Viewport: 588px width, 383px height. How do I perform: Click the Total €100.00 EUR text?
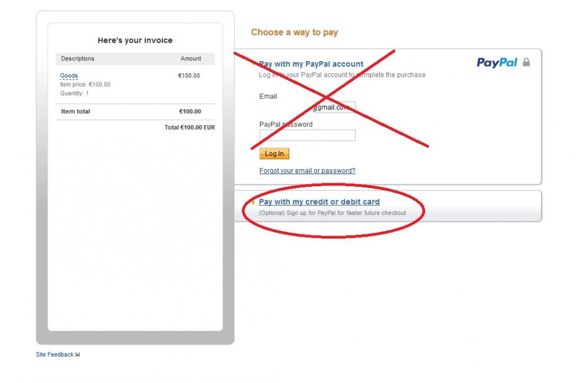click(x=189, y=127)
